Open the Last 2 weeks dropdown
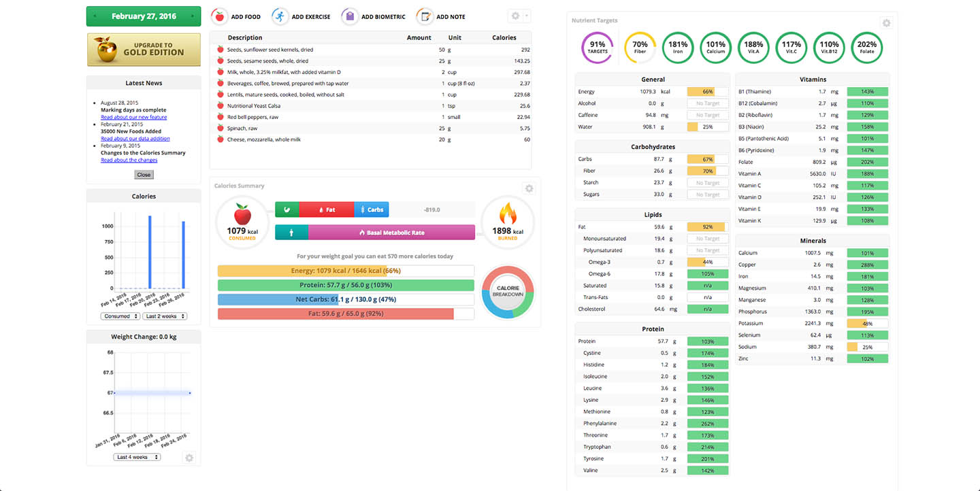This screenshot has width=980, height=491. click(x=165, y=316)
